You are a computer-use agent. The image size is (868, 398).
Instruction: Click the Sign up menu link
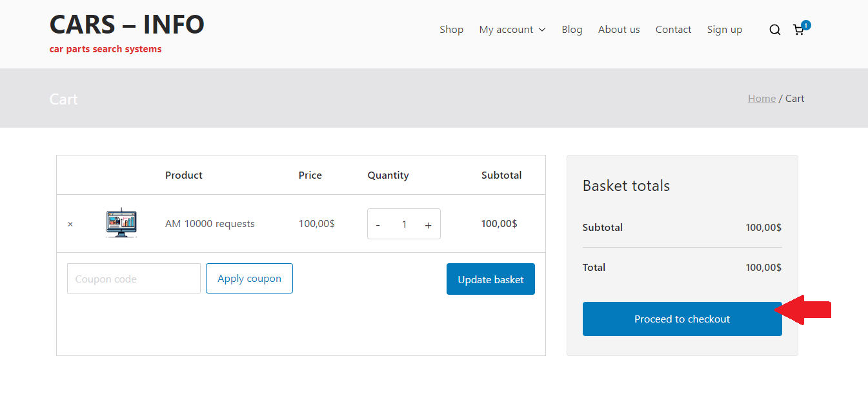(724, 30)
